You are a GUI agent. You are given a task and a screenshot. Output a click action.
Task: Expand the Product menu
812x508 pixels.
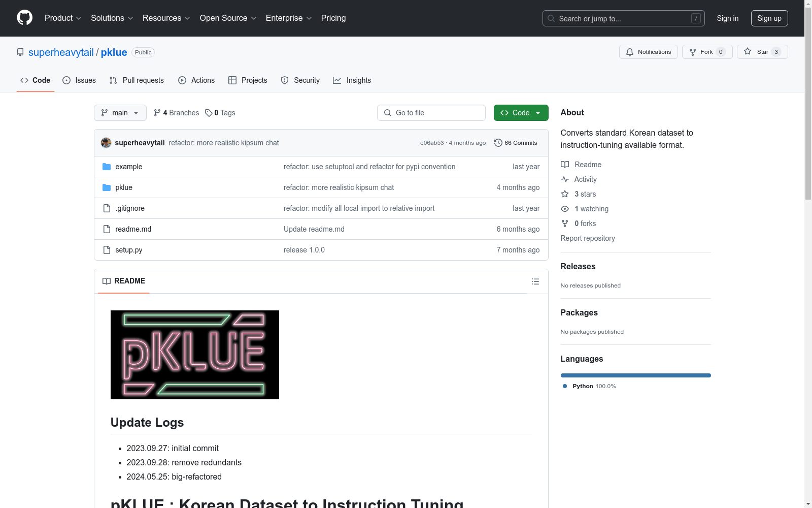pyautogui.click(x=63, y=18)
